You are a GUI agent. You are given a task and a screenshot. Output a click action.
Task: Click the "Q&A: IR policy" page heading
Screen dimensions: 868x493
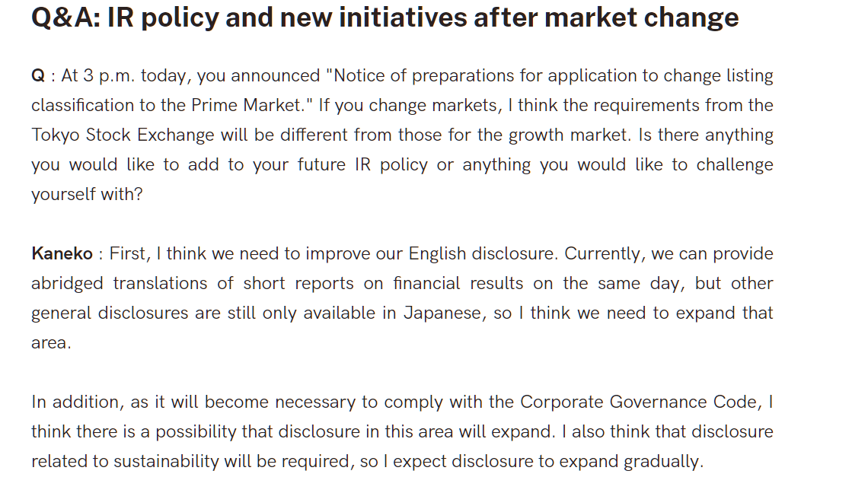[385, 17]
